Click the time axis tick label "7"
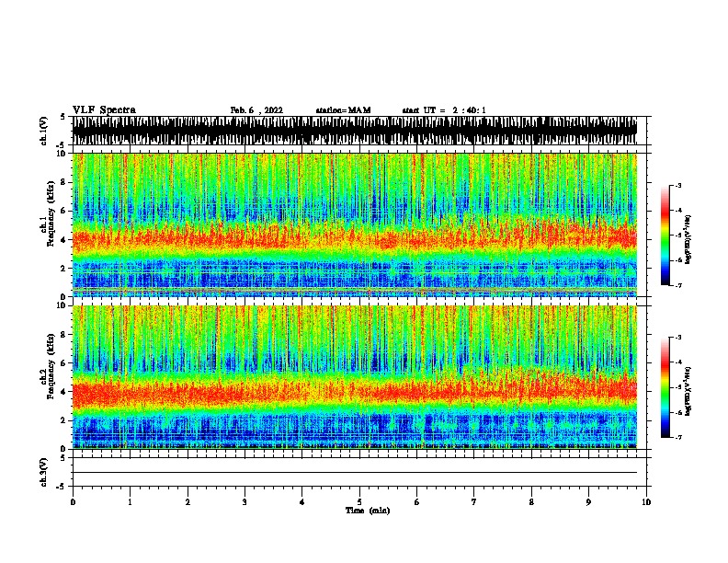Viewport: 728px width, 563px height. (x=474, y=502)
